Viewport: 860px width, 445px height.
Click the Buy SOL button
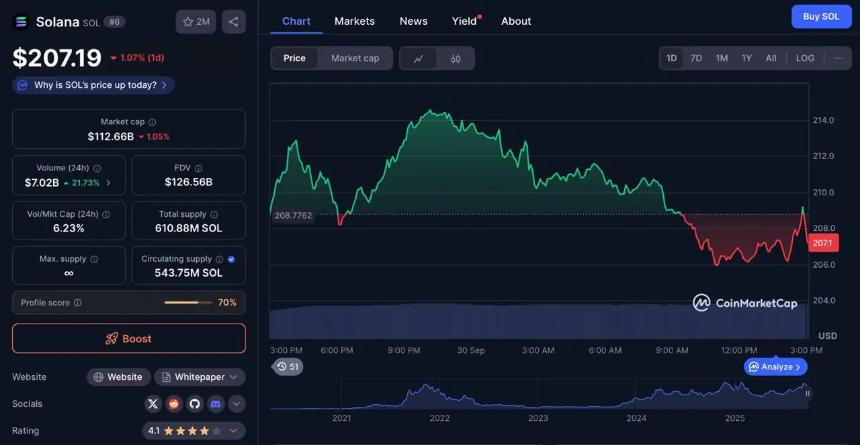point(821,16)
